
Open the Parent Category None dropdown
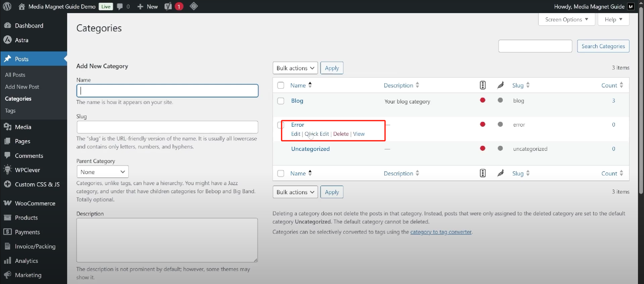[x=102, y=172]
